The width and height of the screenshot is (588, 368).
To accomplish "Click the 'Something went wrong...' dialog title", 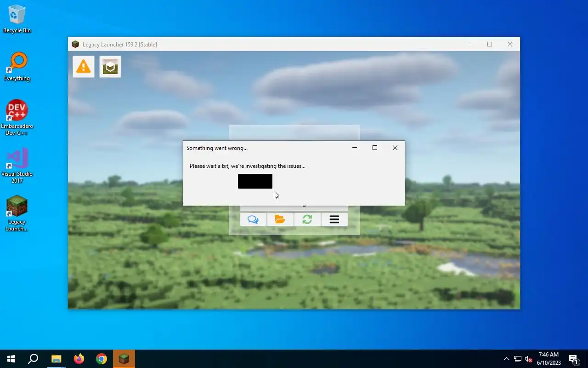I will click(x=217, y=148).
